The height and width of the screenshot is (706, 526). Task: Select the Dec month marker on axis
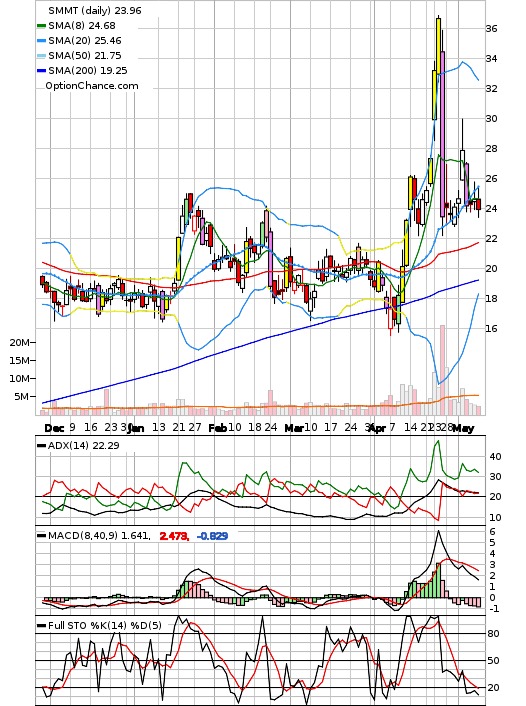tap(54, 428)
